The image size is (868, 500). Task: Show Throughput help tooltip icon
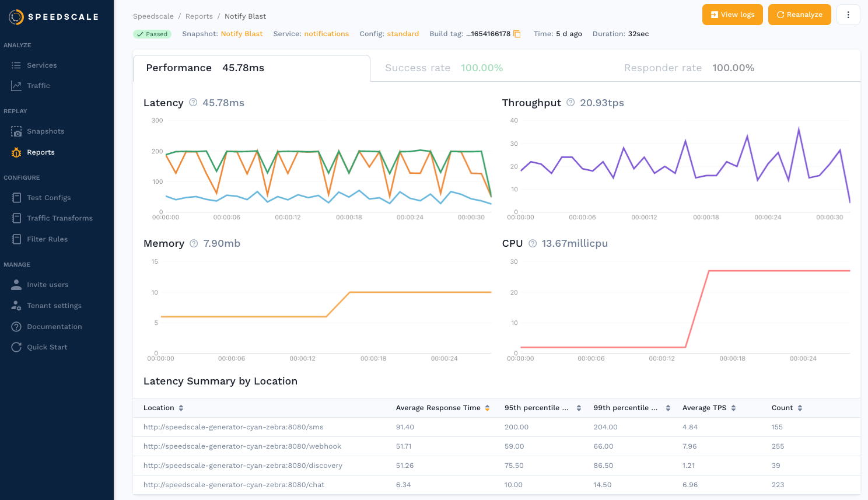click(x=570, y=102)
